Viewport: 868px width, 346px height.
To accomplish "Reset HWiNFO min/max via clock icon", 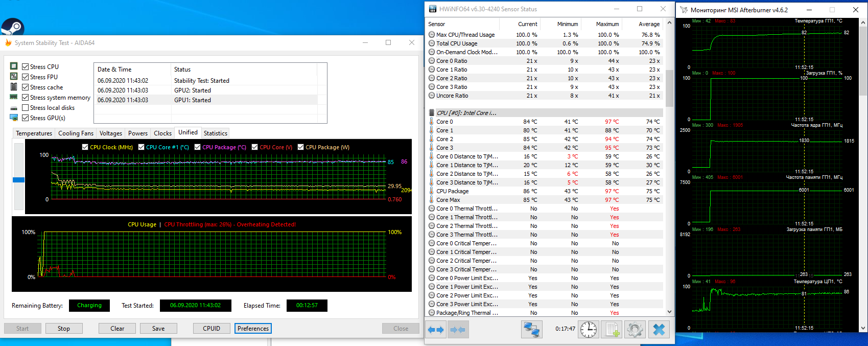I will (589, 330).
